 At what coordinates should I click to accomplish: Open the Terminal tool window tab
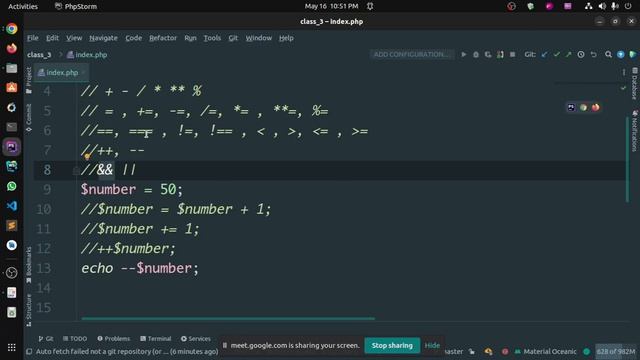coord(156,339)
